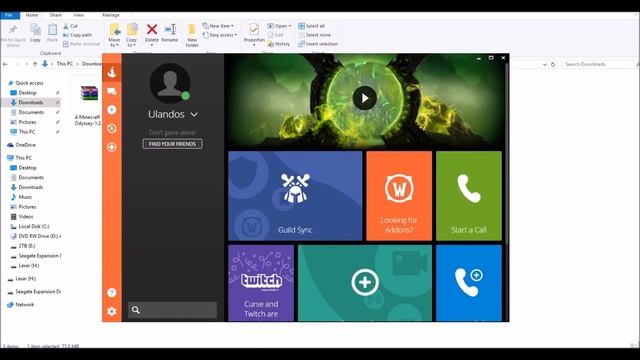This screenshot has width=640, height=360.
Task: Click the blue phone-plus tile
Action: point(469,283)
